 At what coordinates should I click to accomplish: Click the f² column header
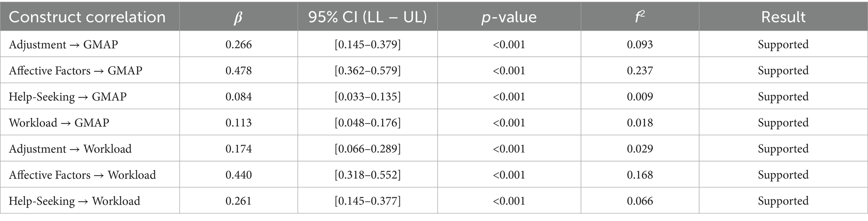click(640, 17)
